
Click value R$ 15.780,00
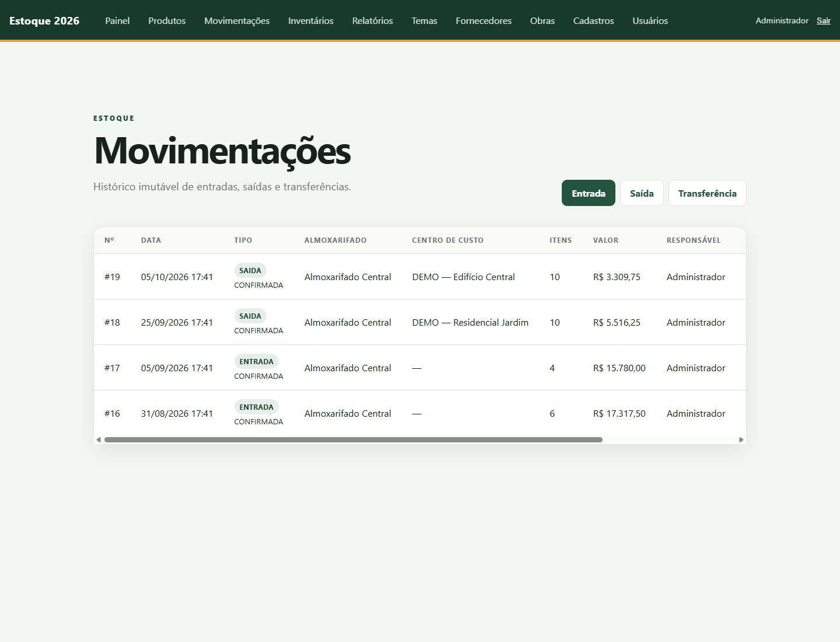[x=619, y=368]
